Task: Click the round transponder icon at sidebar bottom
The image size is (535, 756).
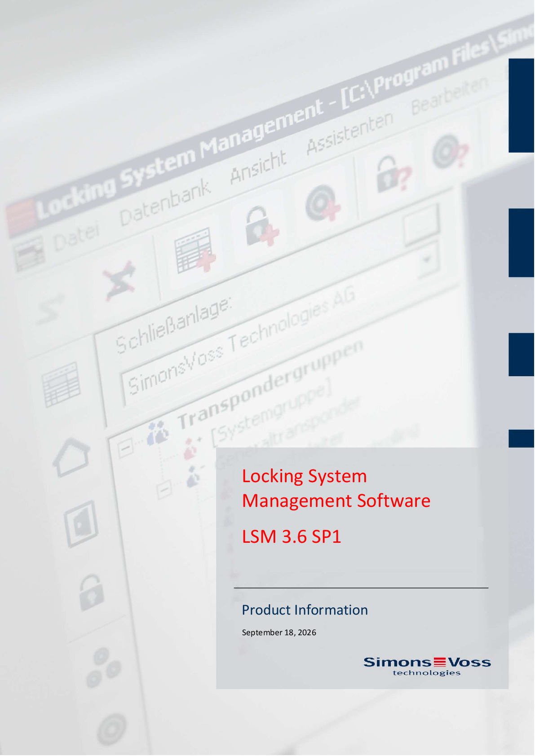Action: tap(111, 729)
